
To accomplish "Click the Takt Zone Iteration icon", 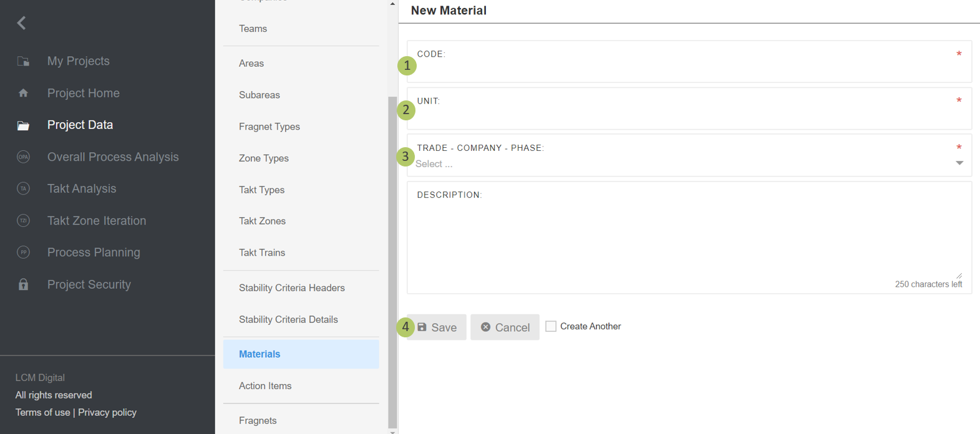I will (23, 221).
